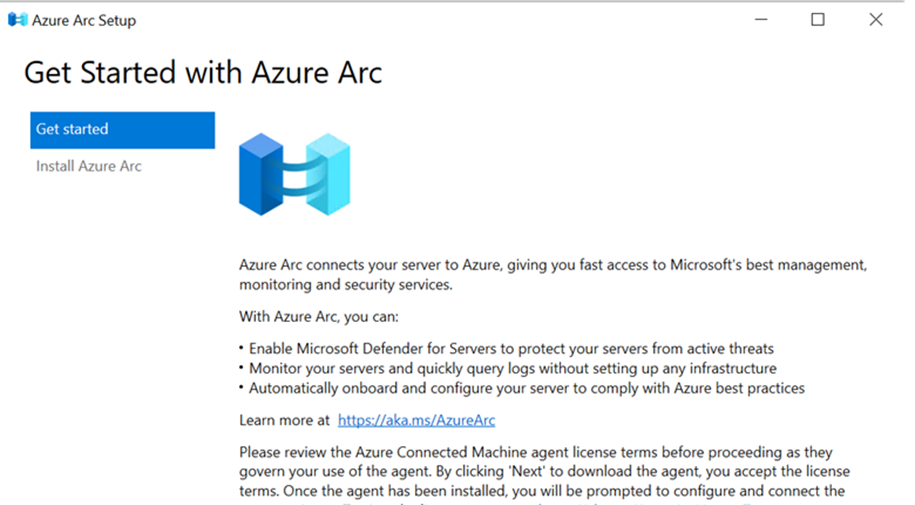Click the Microsoft Defender for Servers bullet

(511, 348)
